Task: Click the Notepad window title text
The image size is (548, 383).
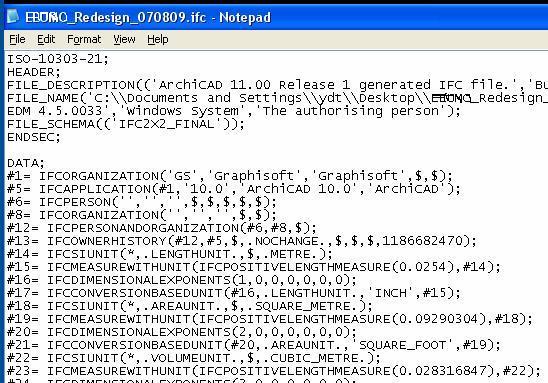Action: click(x=148, y=17)
